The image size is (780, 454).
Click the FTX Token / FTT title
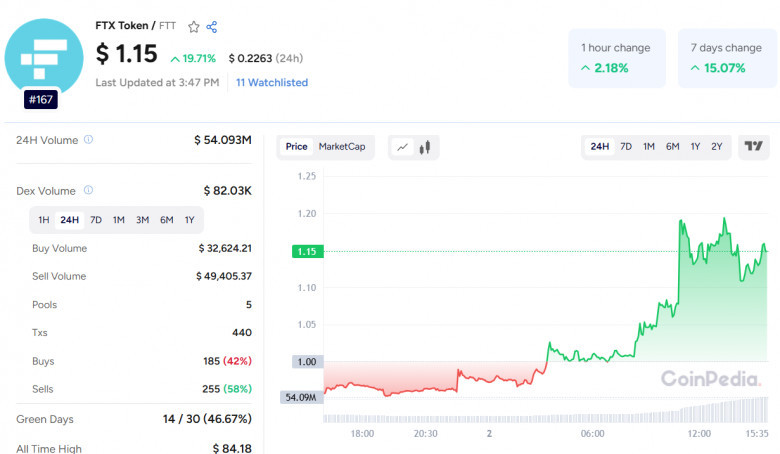pos(135,26)
